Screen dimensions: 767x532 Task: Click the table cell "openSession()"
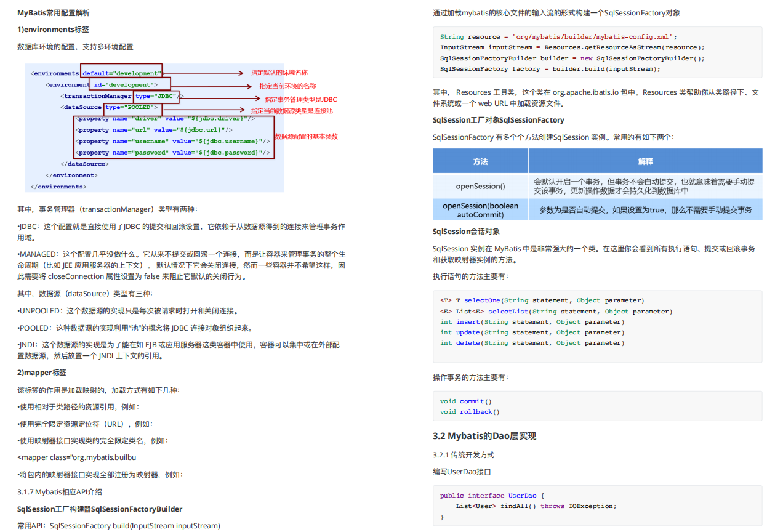click(x=481, y=186)
